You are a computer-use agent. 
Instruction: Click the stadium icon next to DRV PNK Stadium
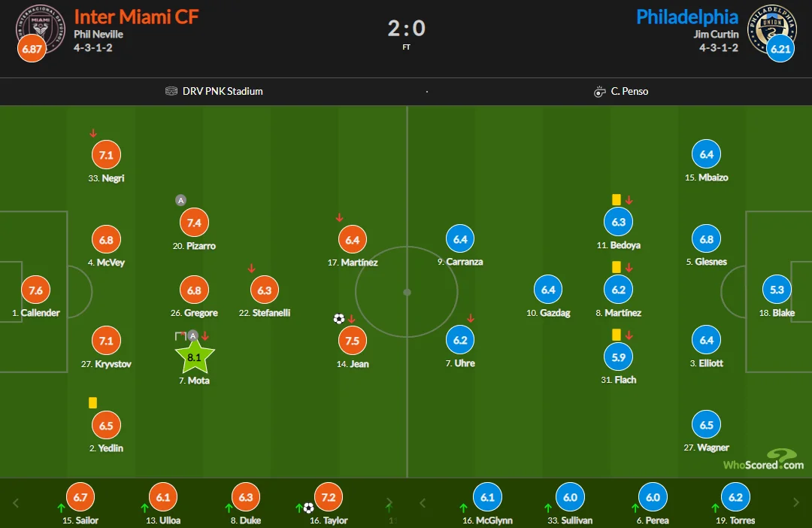171,92
